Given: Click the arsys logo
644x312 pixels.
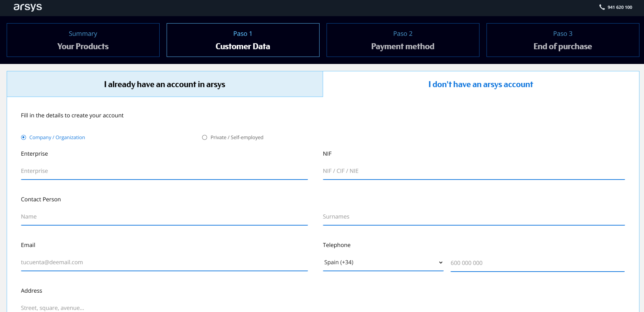Looking at the screenshot, I should coord(28,7).
